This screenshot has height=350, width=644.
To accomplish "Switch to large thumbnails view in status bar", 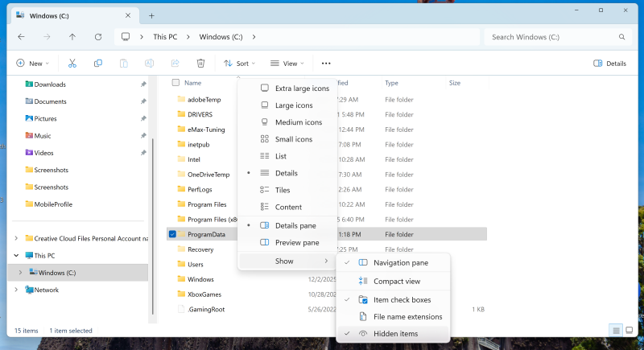I will [x=630, y=331].
